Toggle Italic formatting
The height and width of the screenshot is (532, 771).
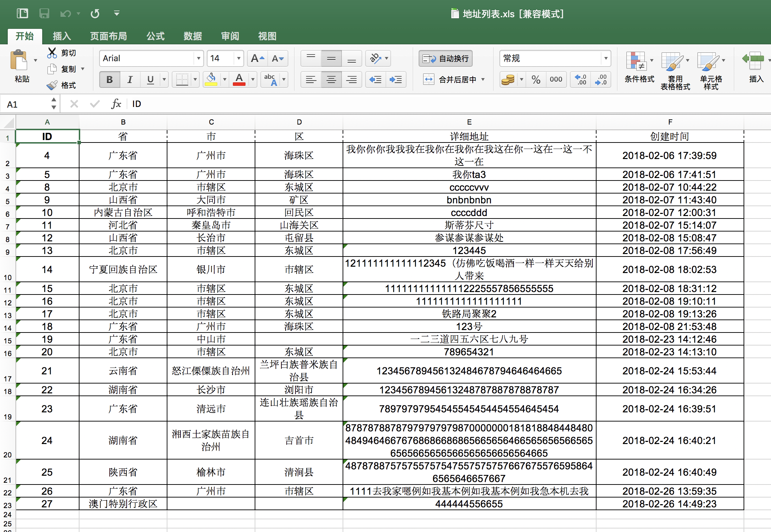coord(130,80)
